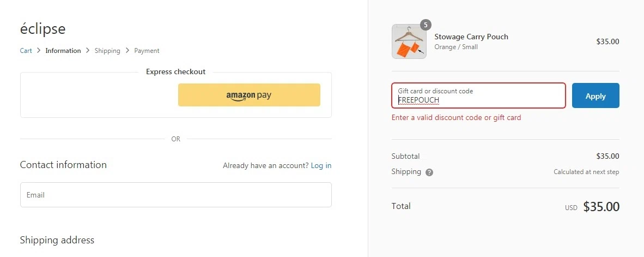The image size is (644, 257).
Task: Click the $35.00 total amount
Action: coord(601,207)
